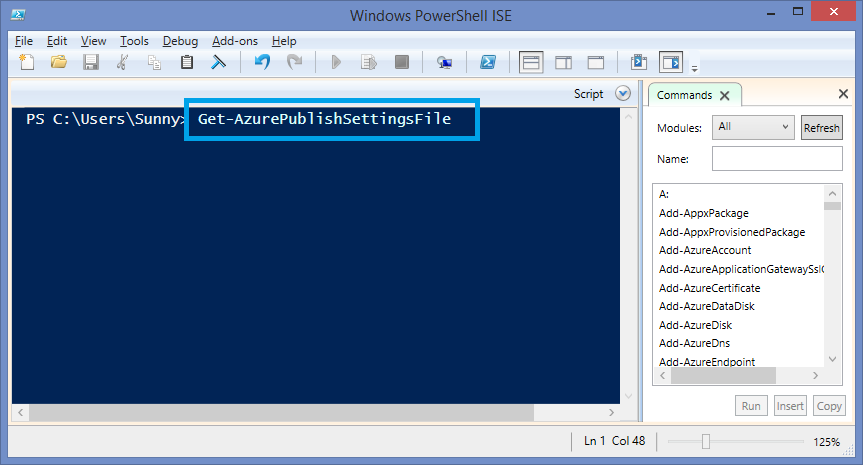Open the Modules dropdown showing All
The image size is (863, 465).
click(753, 127)
